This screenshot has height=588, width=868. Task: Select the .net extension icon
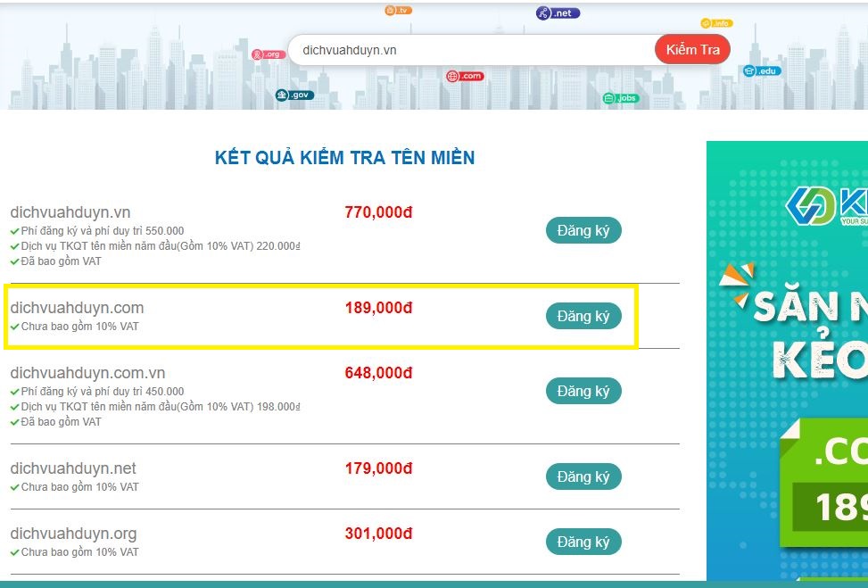pos(557,12)
